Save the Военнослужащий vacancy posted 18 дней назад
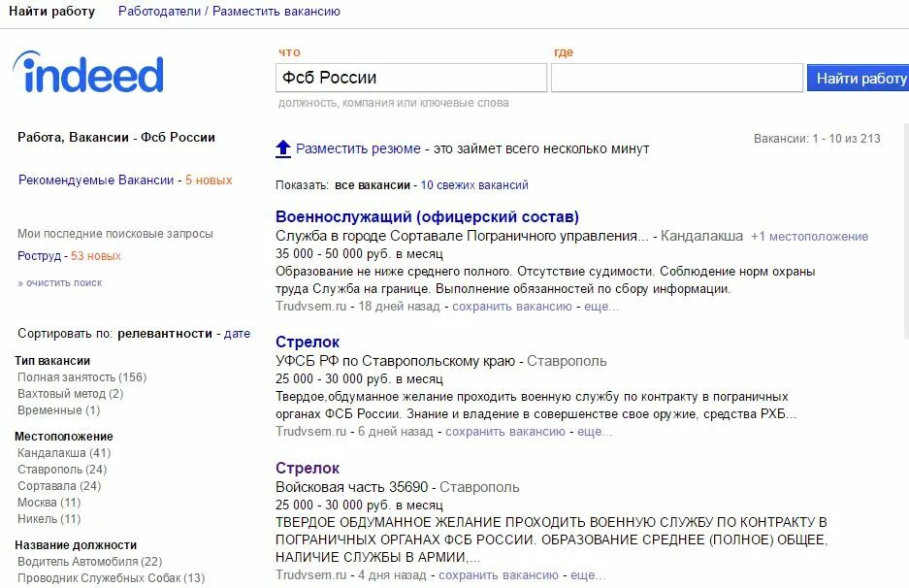Viewport: 909px width, 588px height. tap(512, 307)
